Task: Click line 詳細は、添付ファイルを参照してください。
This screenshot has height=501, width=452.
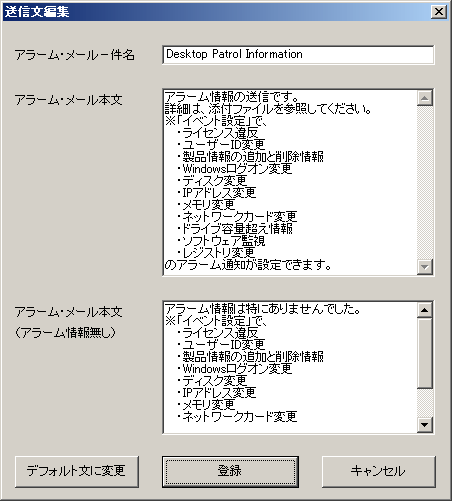Action: [x=268, y=109]
